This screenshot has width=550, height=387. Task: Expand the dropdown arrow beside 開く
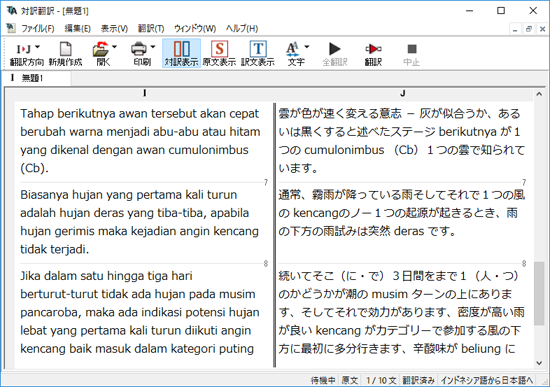[x=114, y=47]
